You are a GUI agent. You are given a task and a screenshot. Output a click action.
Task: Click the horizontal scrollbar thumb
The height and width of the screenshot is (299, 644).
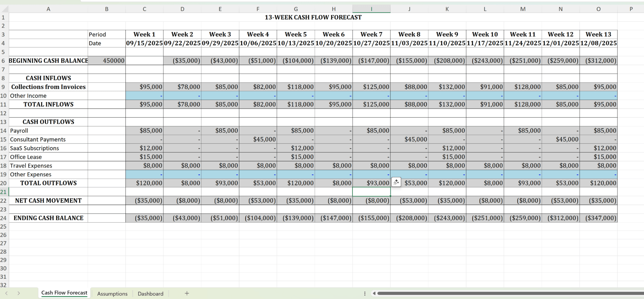tap(511, 293)
